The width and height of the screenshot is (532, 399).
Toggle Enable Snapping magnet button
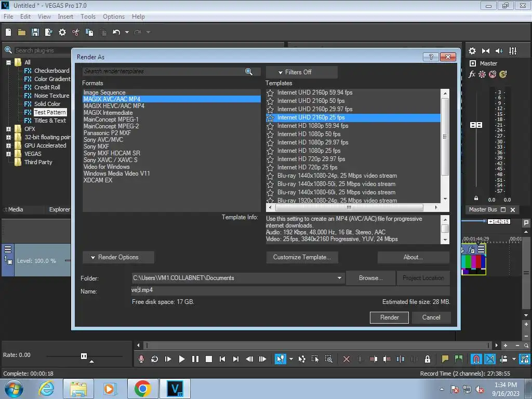tap(476, 359)
